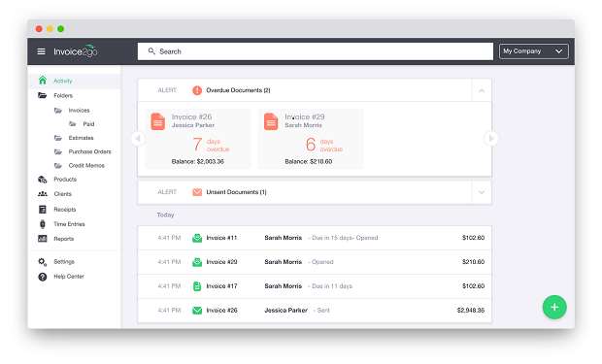Click Jessica Parker in the activity list
The height and width of the screenshot is (364, 602).
[285, 311]
